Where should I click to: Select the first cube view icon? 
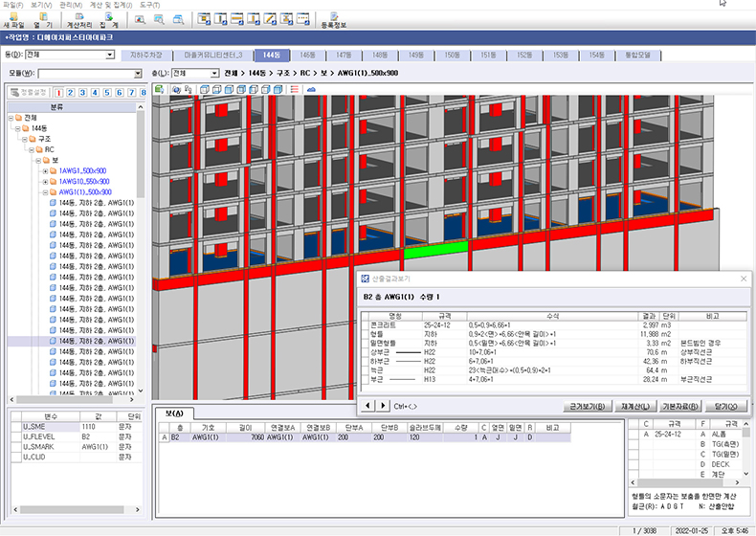[x=205, y=89]
